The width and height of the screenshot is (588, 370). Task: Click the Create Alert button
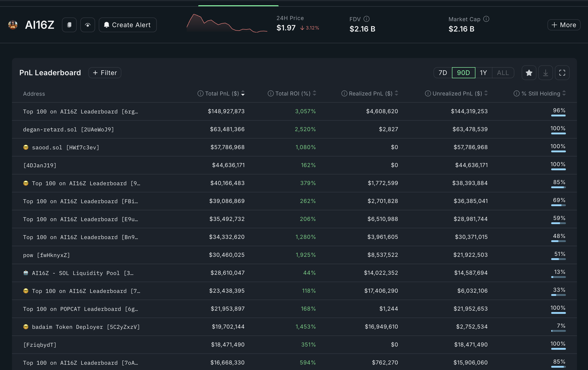128,25
